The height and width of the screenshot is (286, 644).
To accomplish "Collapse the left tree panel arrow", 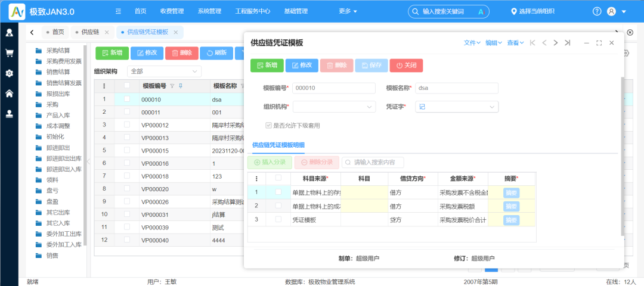I will click(x=88, y=161).
